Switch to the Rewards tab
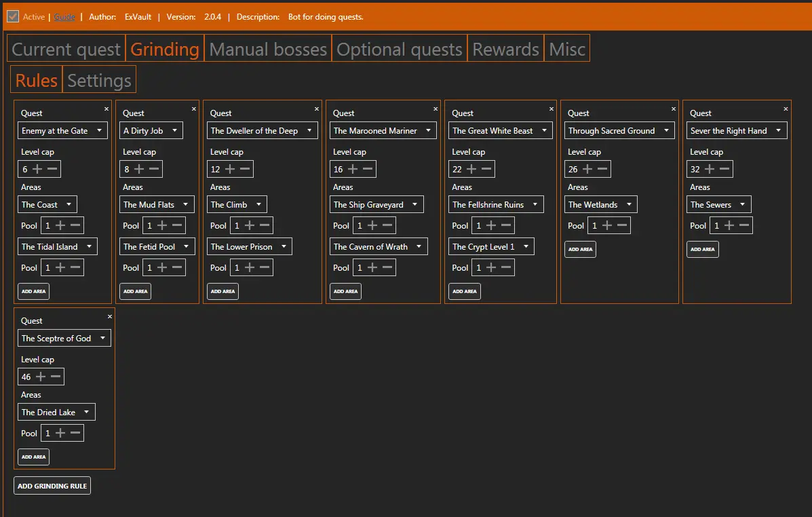 (x=505, y=49)
